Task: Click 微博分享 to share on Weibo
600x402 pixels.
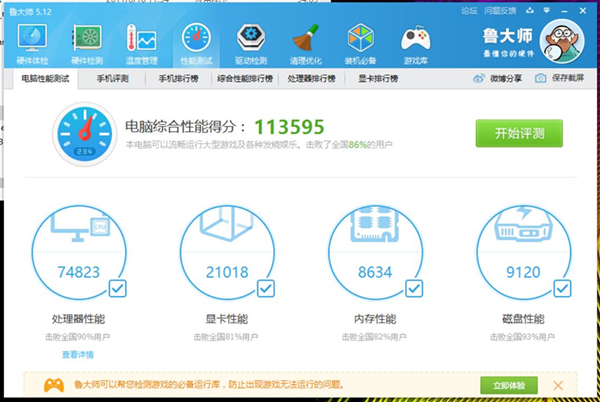Action: [497, 78]
